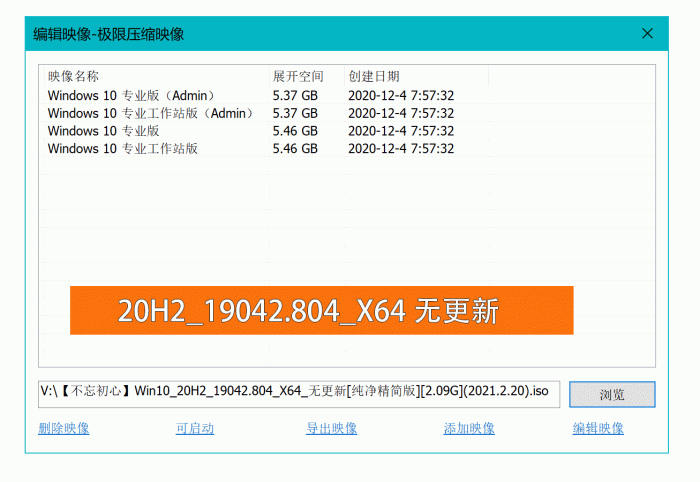Close the 编辑映像 dialog window

click(x=648, y=34)
